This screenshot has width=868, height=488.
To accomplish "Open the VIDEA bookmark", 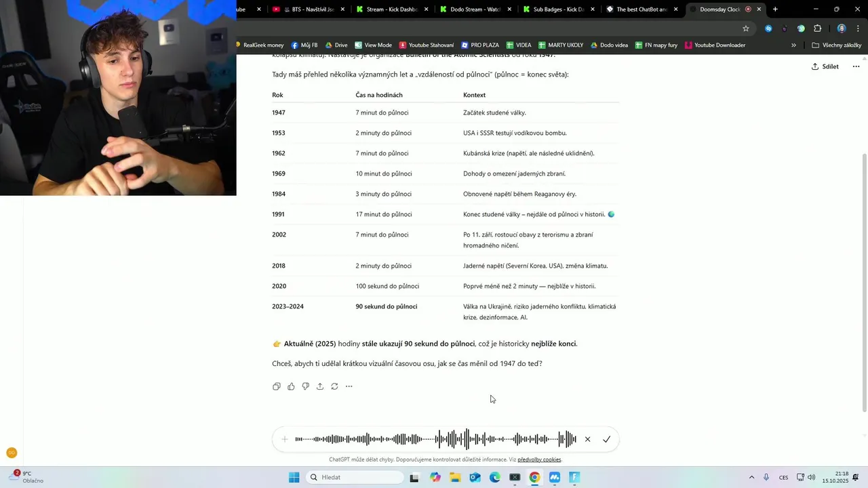I will (x=519, y=45).
